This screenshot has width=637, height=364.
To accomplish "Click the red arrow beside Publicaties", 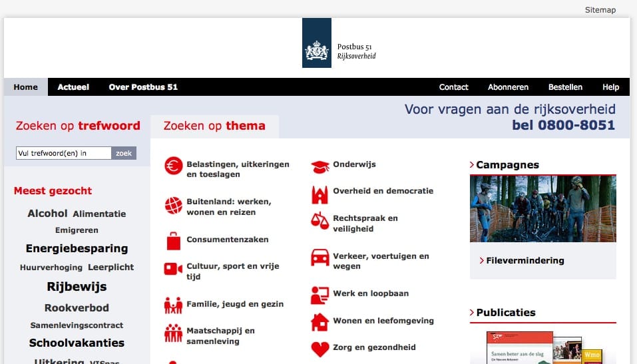I will tap(472, 312).
